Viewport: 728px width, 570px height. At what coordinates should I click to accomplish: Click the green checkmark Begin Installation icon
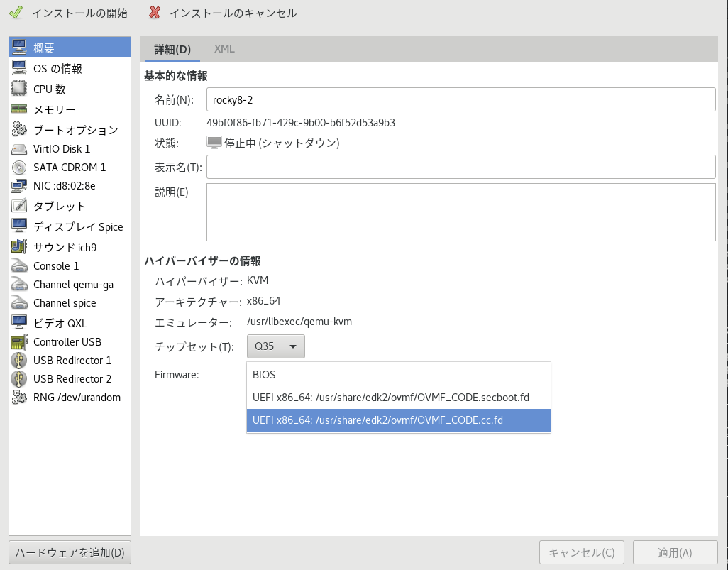click(15, 13)
